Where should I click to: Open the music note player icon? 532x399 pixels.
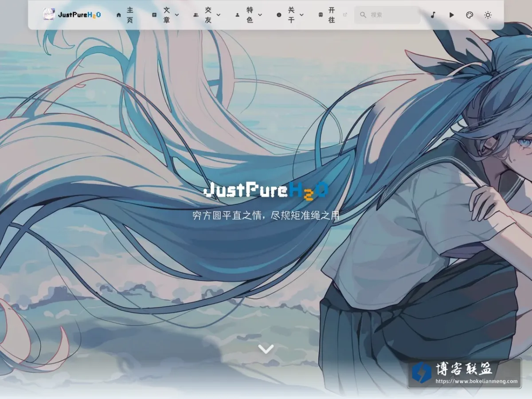coord(433,15)
